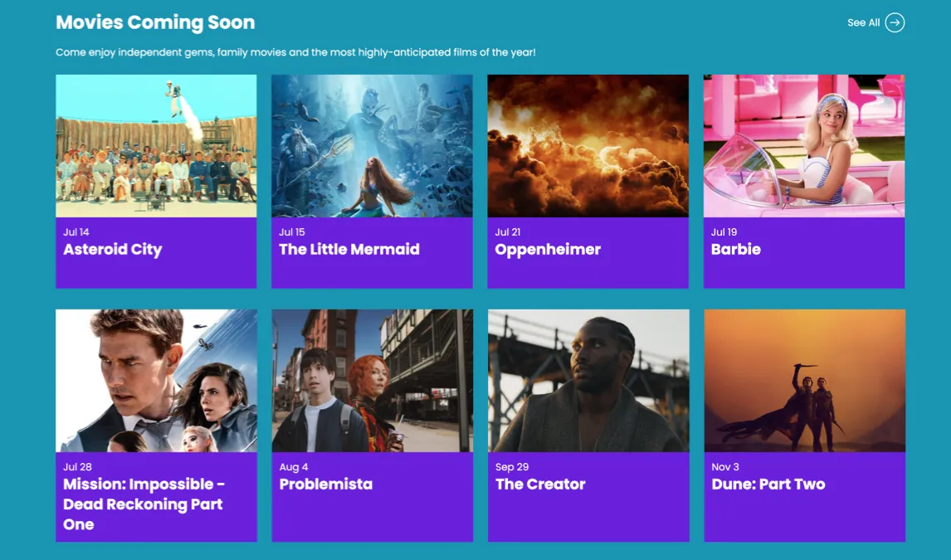The height and width of the screenshot is (560, 951).
Task: Open Mission: Impossible – Dead Reckoning Part One title
Action: tap(144, 504)
